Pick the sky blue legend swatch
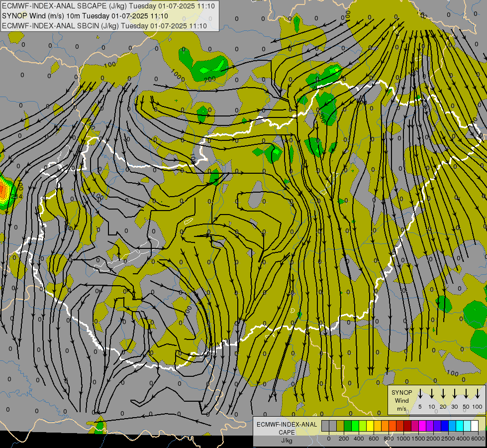Viewport: 487px width, 448px height. click(452, 426)
